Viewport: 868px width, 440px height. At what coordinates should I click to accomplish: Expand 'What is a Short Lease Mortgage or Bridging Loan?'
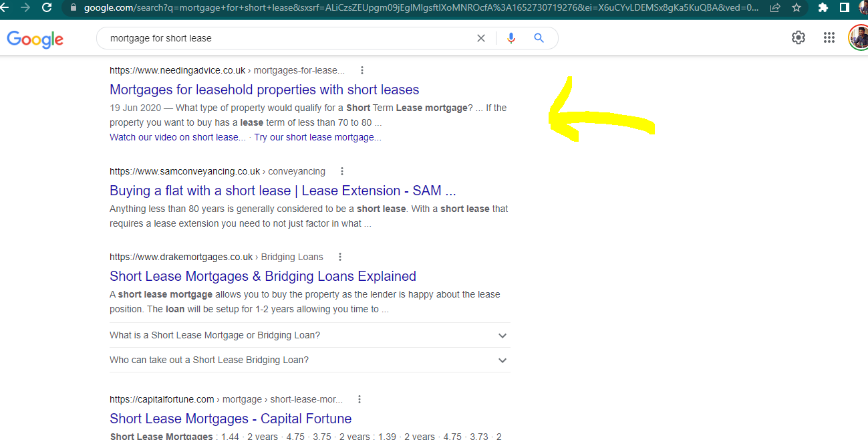[x=502, y=335]
